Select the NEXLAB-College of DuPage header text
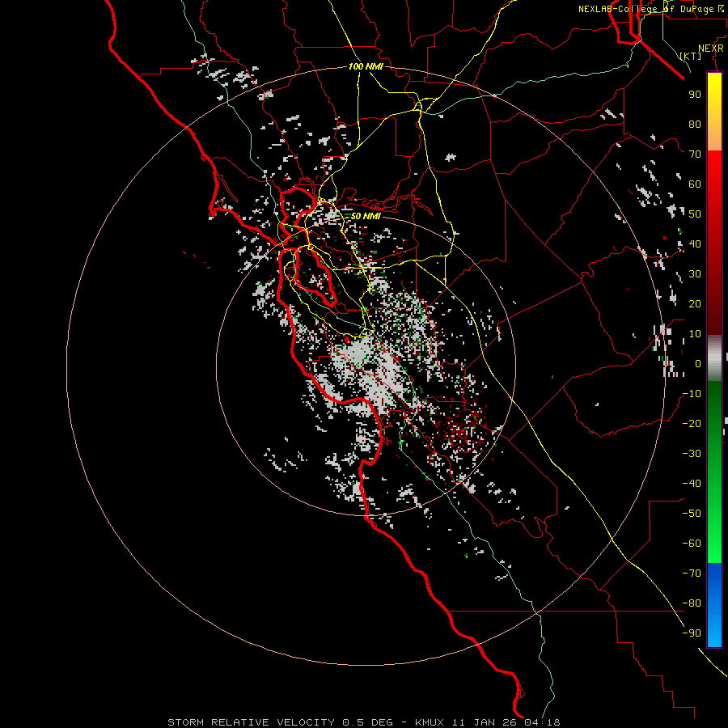Viewport: 728px width, 728px height. click(x=650, y=9)
